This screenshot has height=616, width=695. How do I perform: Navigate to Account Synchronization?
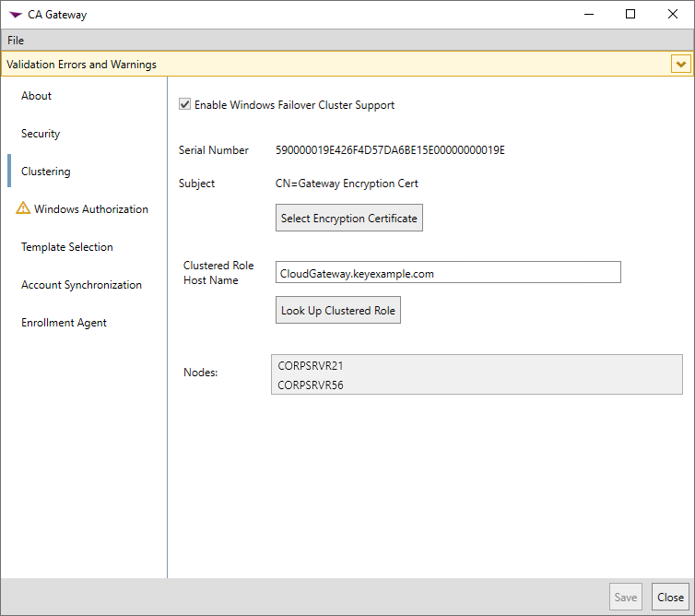[82, 285]
